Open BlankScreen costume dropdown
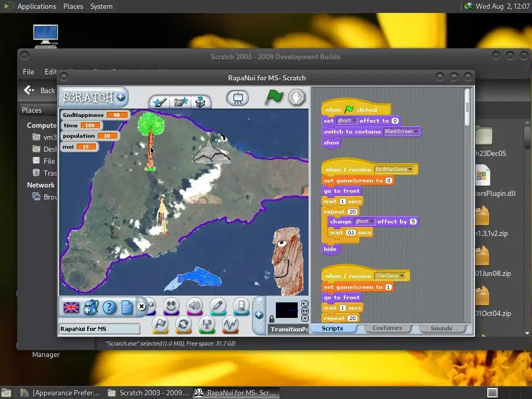Viewport: 532px width, 399px height. point(402,131)
